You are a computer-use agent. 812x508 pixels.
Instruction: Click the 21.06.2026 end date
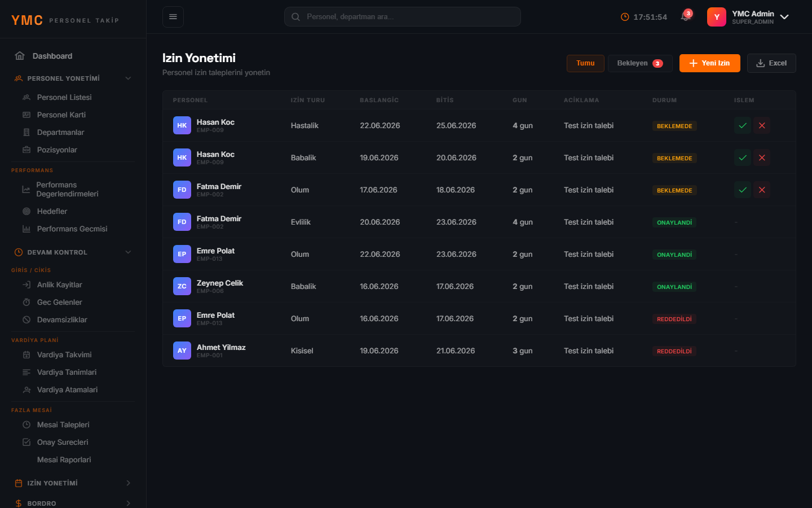point(456,351)
